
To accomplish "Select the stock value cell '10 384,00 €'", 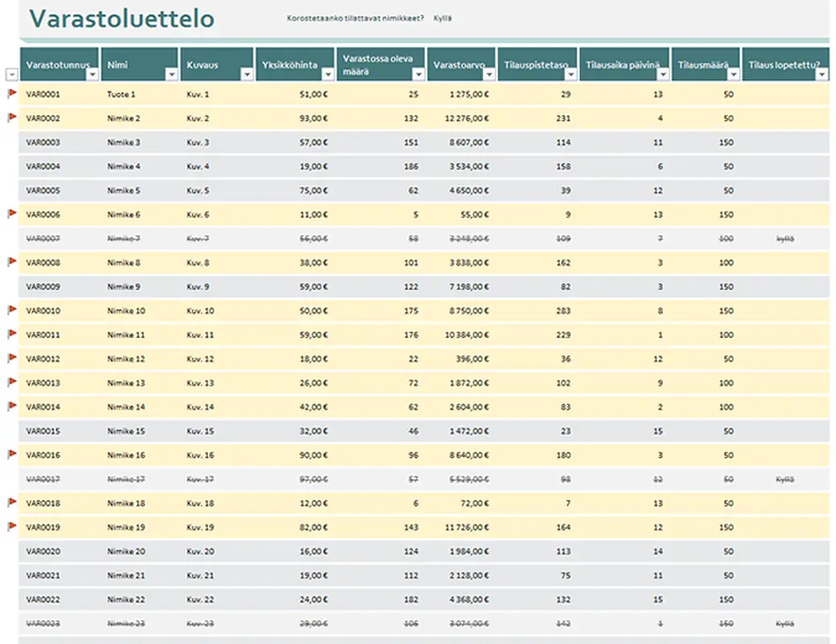I will (x=467, y=335).
